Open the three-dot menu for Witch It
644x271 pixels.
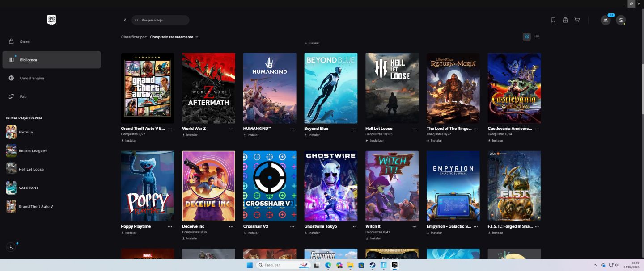[x=415, y=227]
